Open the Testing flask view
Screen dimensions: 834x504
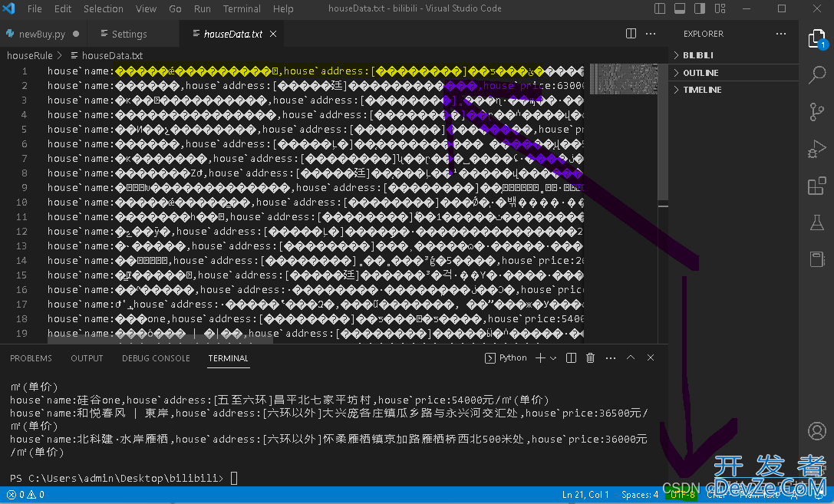(816, 222)
